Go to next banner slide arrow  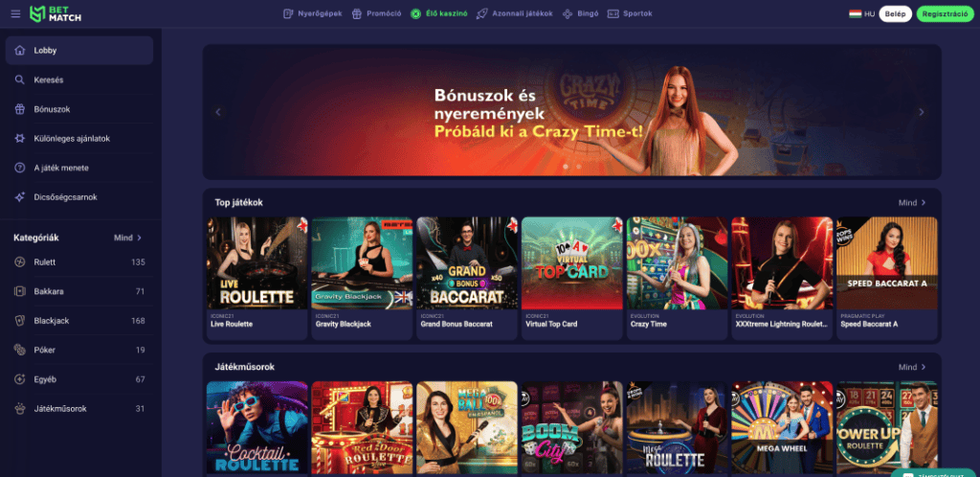921,112
